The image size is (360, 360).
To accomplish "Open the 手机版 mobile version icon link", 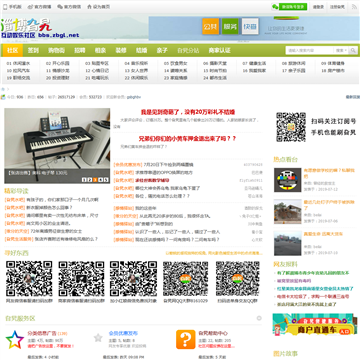I will 12,7.
